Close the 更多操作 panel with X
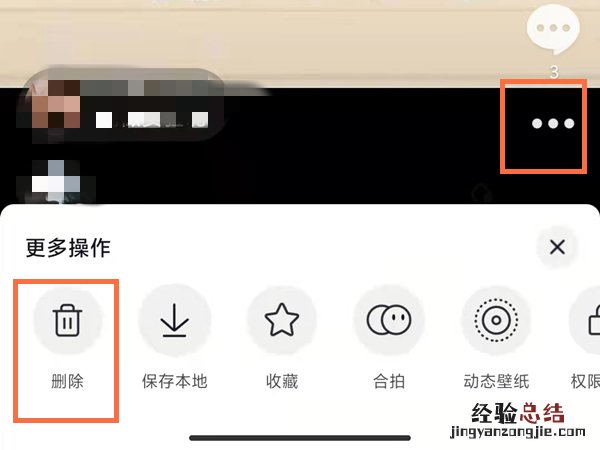This screenshot has width=600, height=450. click(557, 247)
